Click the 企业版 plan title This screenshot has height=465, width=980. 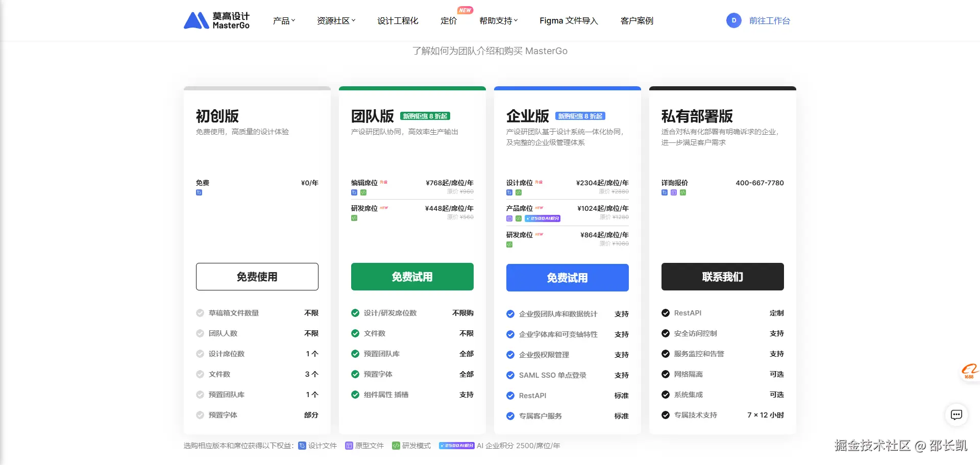pos(528,116)
